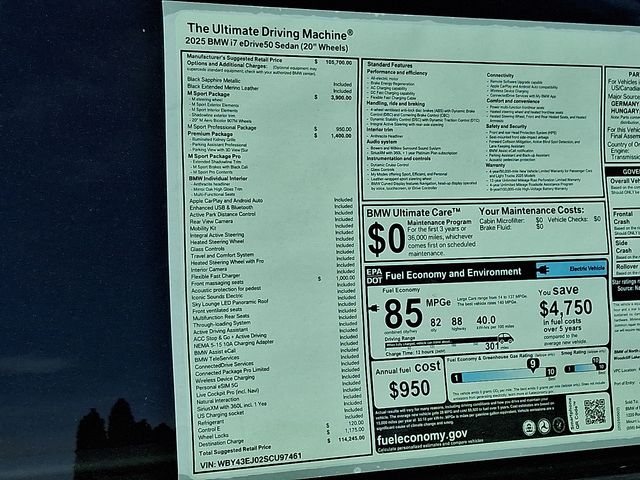
Task: Click 'Iconic Sounds Electric' row
Action: pos(217,297)
